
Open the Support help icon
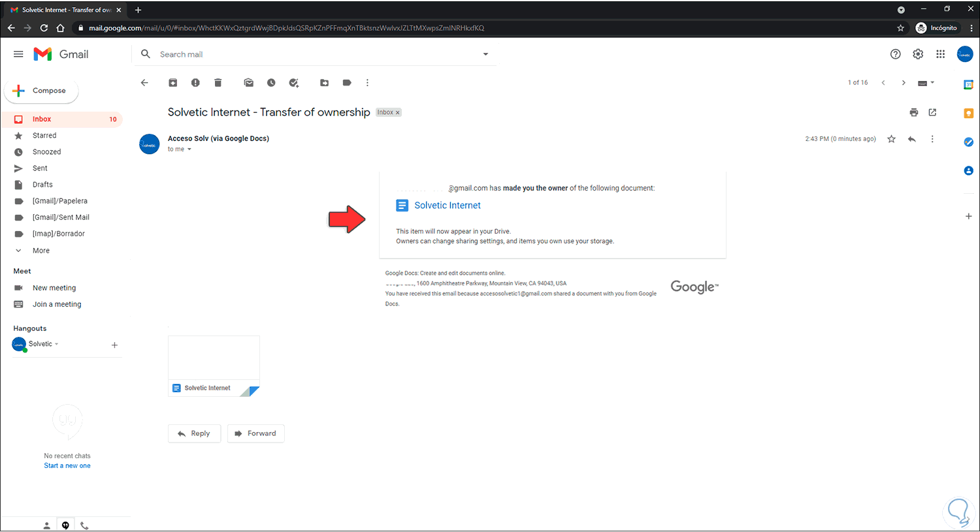[895, 54]
